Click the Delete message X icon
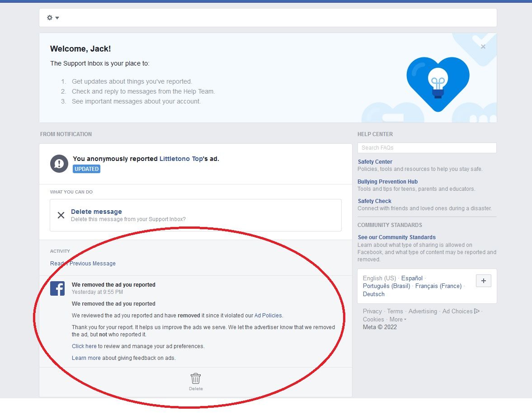Screen dimensions: 532x420 point(61,215)
